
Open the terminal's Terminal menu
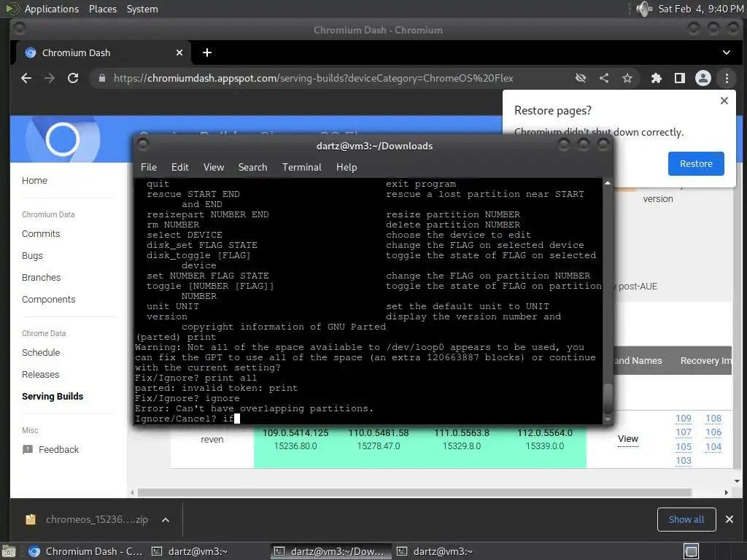pyautogui.click(x=301, y=167)
